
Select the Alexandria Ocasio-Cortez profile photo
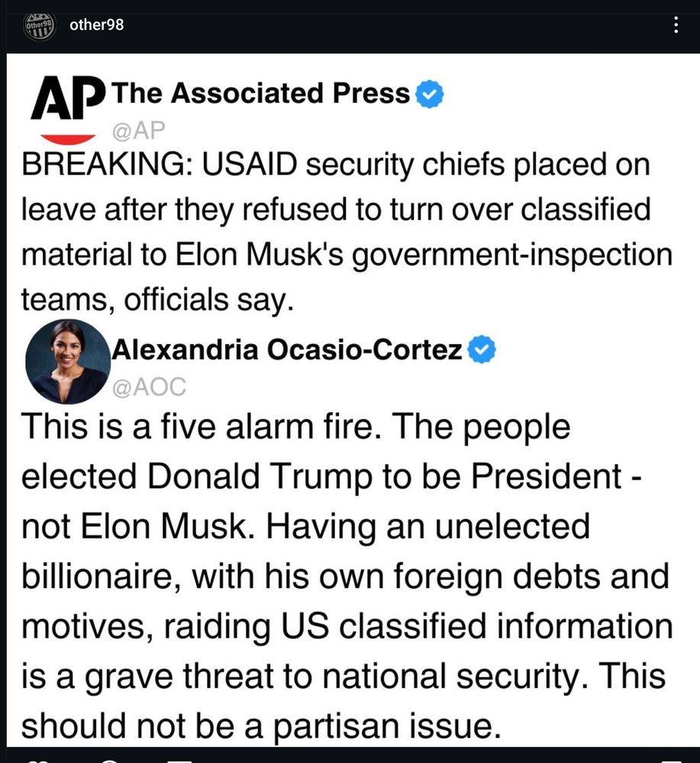pos(68,362)
